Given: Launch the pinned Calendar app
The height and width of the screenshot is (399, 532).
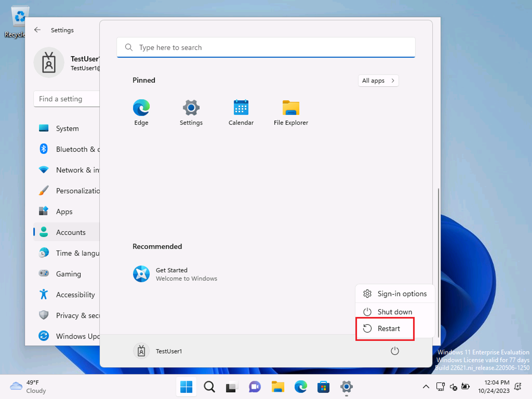Looking at the screenshot, I should click(x=241, y=112).
